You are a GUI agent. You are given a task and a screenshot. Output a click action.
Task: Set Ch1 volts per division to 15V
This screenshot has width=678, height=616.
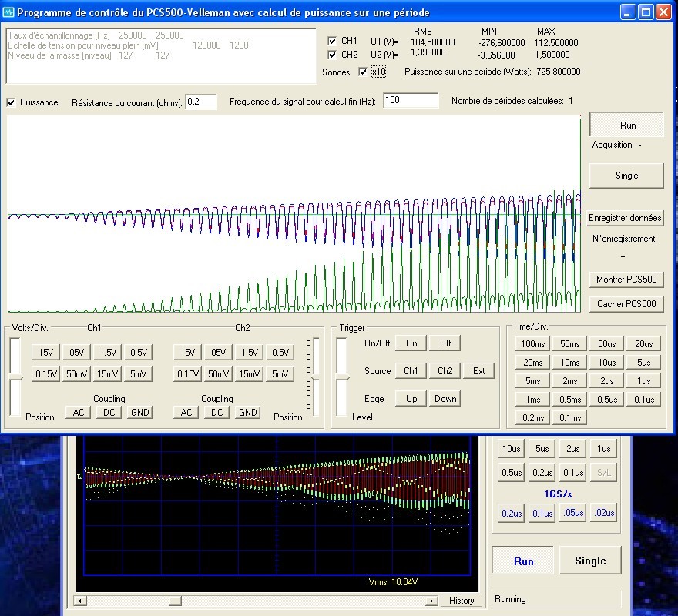pyautogui.click(x=45, y=353)
